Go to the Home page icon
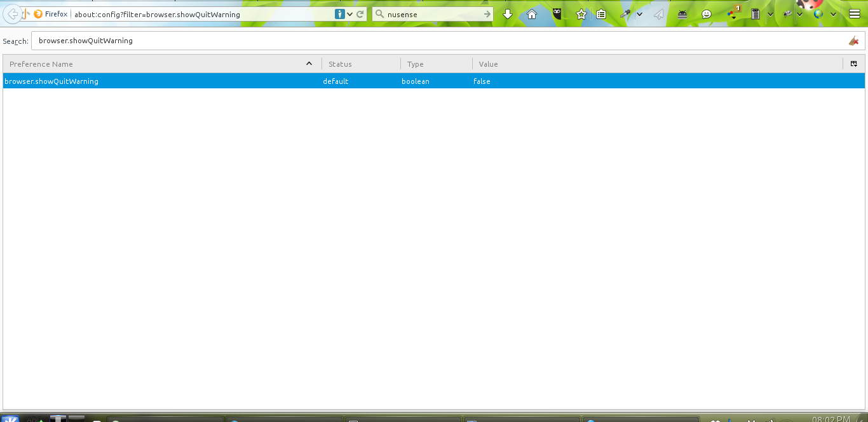Screen dimensions: 868x422 tap(532, 14)
